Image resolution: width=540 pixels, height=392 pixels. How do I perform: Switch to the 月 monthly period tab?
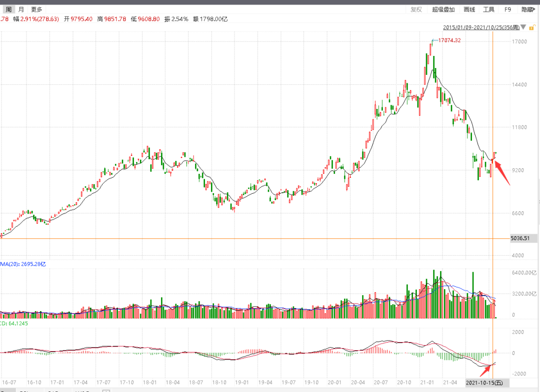(21, 9)
